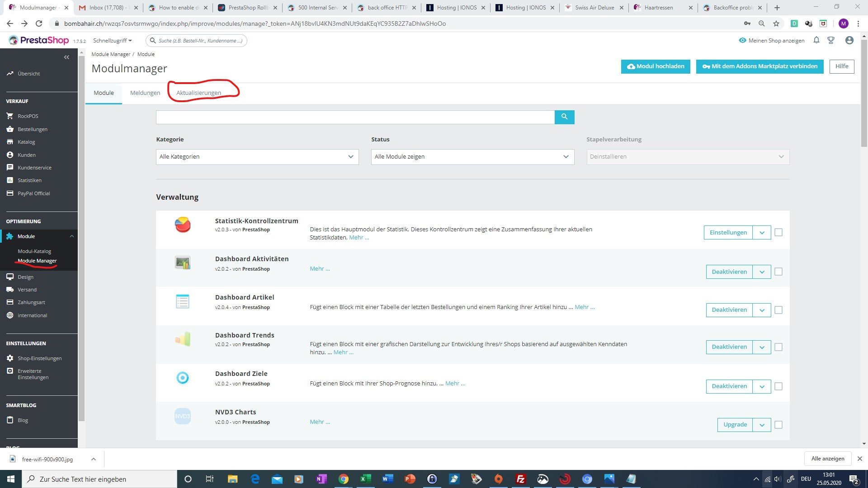Click Meinen Shop anzeigen link

tap(772, 40)
